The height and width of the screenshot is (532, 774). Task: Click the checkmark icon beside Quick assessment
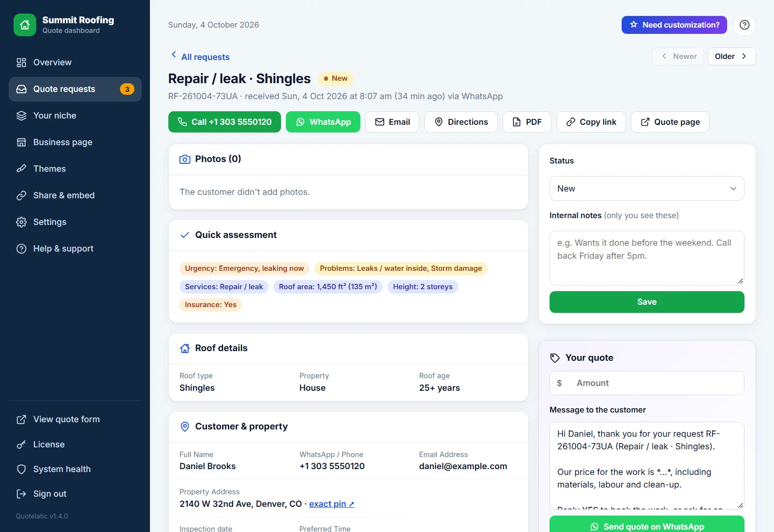(185, 235)
